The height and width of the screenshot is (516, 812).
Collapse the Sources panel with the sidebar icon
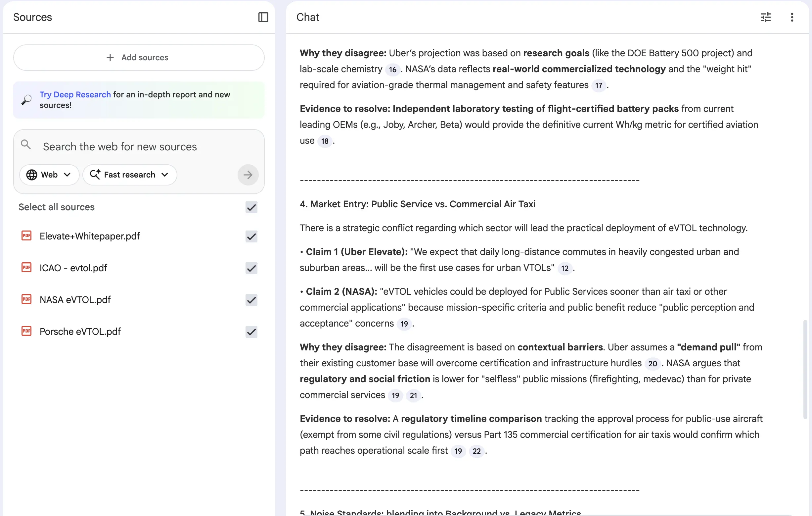click(263, 17)
